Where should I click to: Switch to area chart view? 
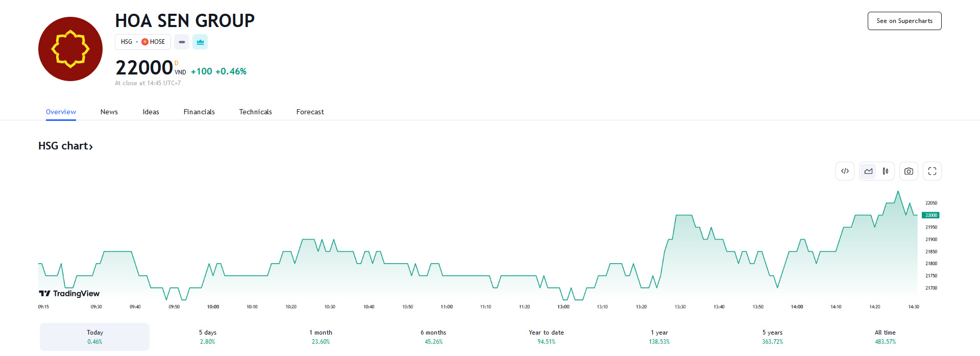(x=868, y=171)
